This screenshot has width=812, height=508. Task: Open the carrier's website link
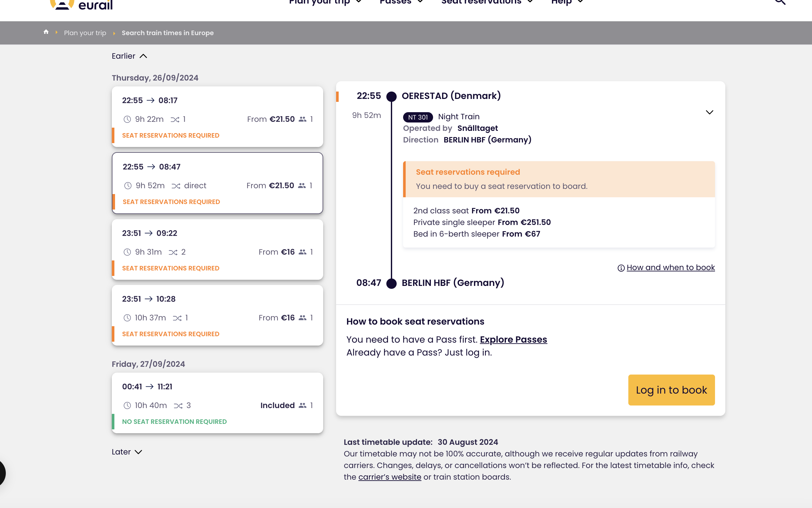tap(390, 477)
